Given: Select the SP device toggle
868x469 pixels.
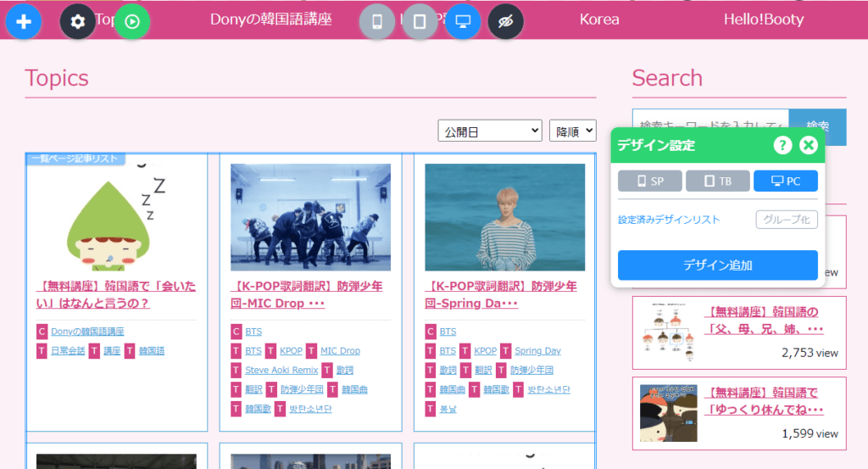Looking at the screenshot, I should tap(649, 181).
